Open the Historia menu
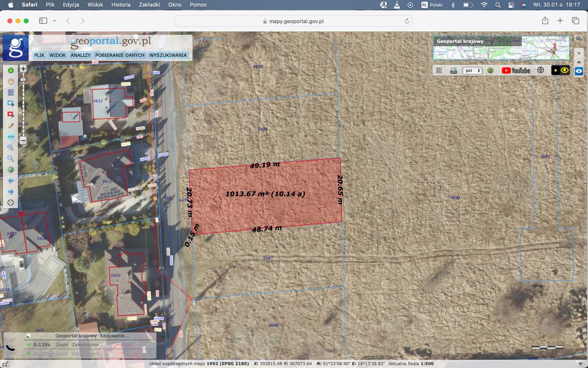This screenshot has width=588, height=368. [x=121, y=5]
